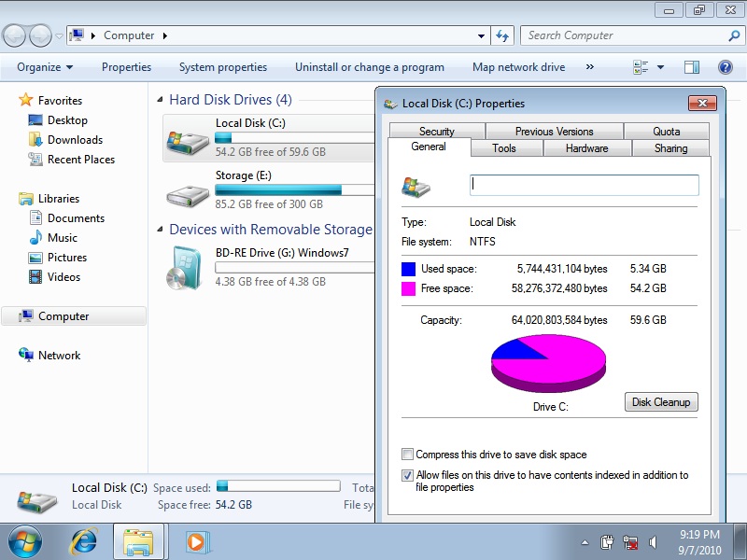This screenshot has width=747, height=560.
Task: Open System properties
Action: (223, 67)
